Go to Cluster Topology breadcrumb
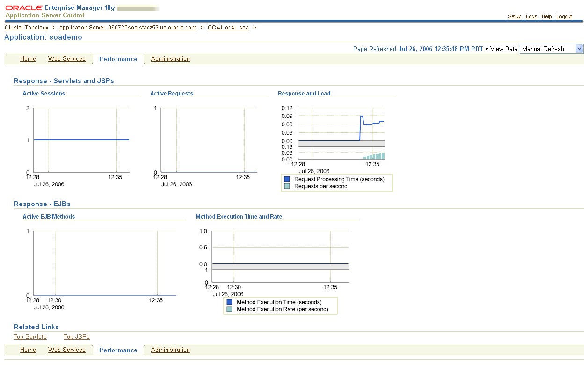This screenshot has width=588, height=365. [27, 28]
